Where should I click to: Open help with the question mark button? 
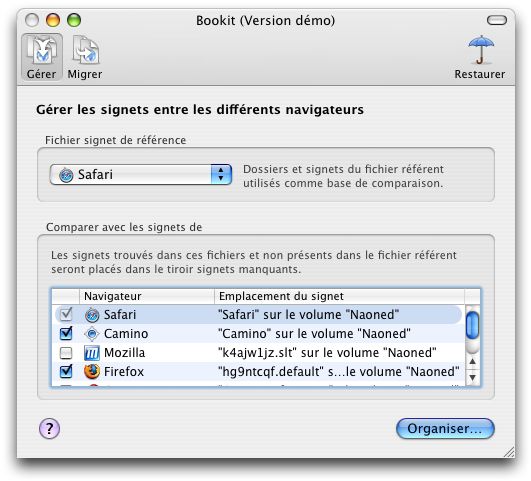49,428
